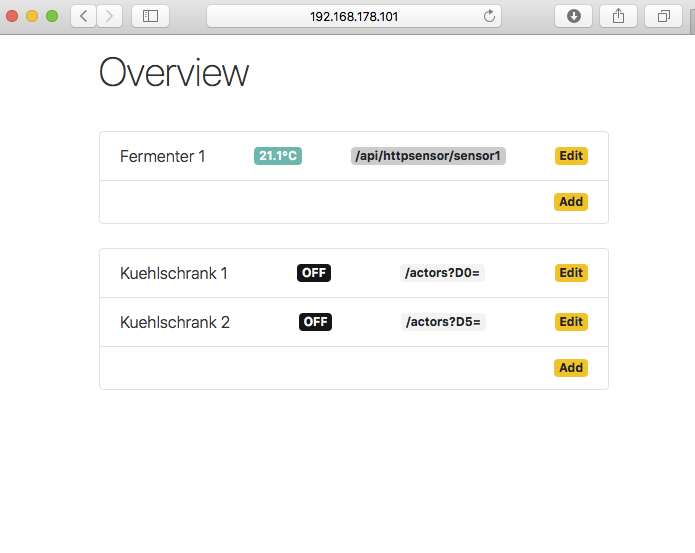Open the Safari downloads list
This screenshot has width=695, height=553.
point(574,16)
